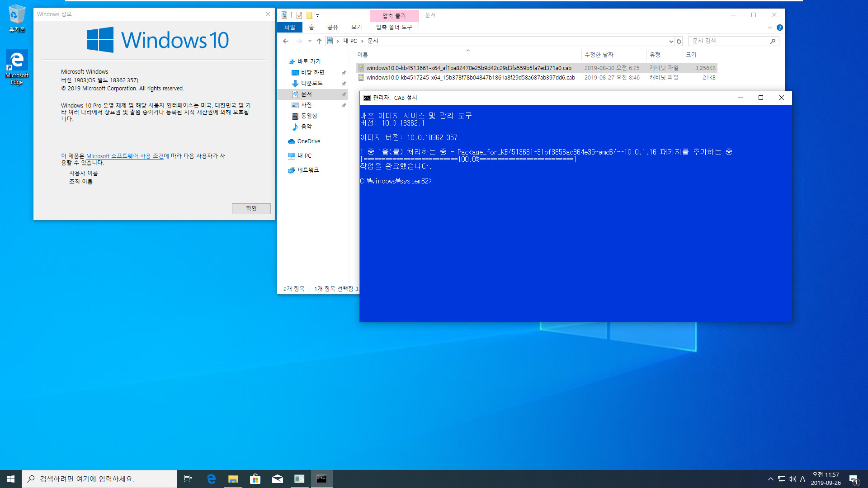The image size is (868, 488).
Task: Select 바로 가기 in navigation pane
Action: 309,61
